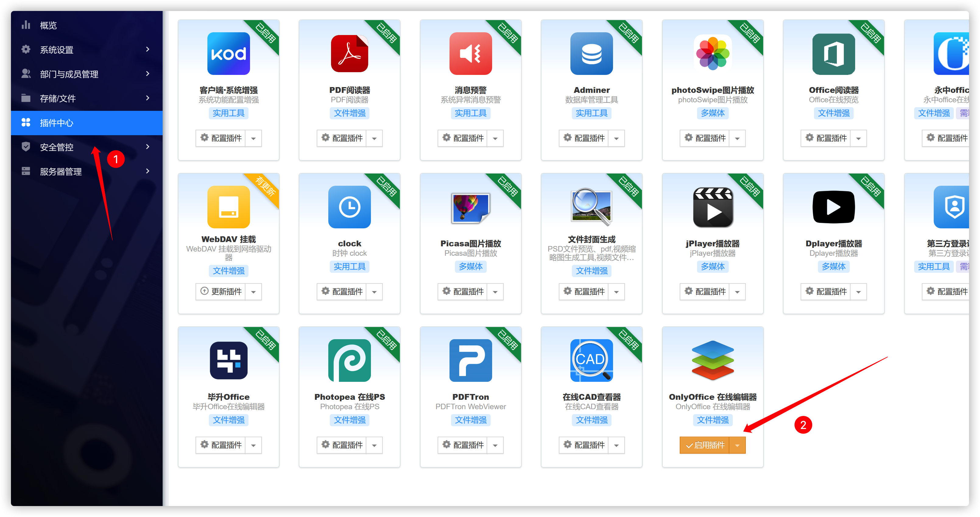Click the Dplayer play button icon

tap(833, 207)
